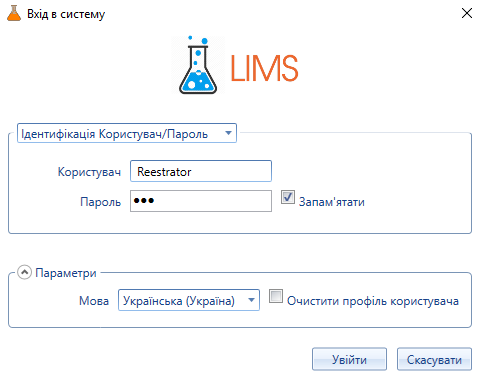Toggle the Запам'ятати checkbox
The image size is (482, 388).
coord(288,197)
